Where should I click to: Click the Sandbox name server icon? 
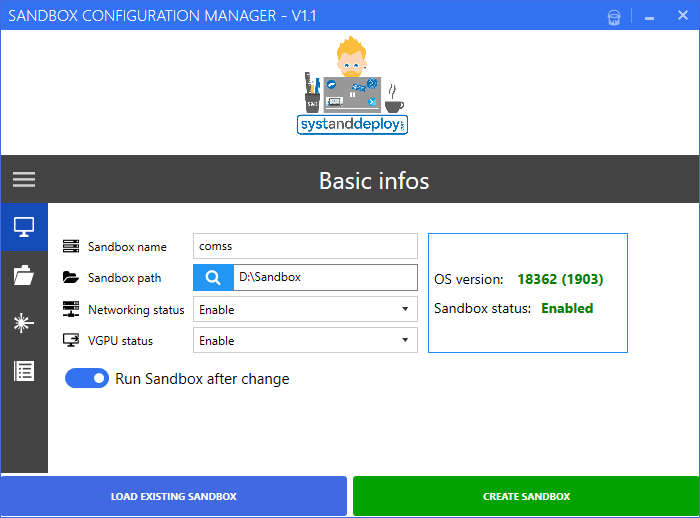71,246
